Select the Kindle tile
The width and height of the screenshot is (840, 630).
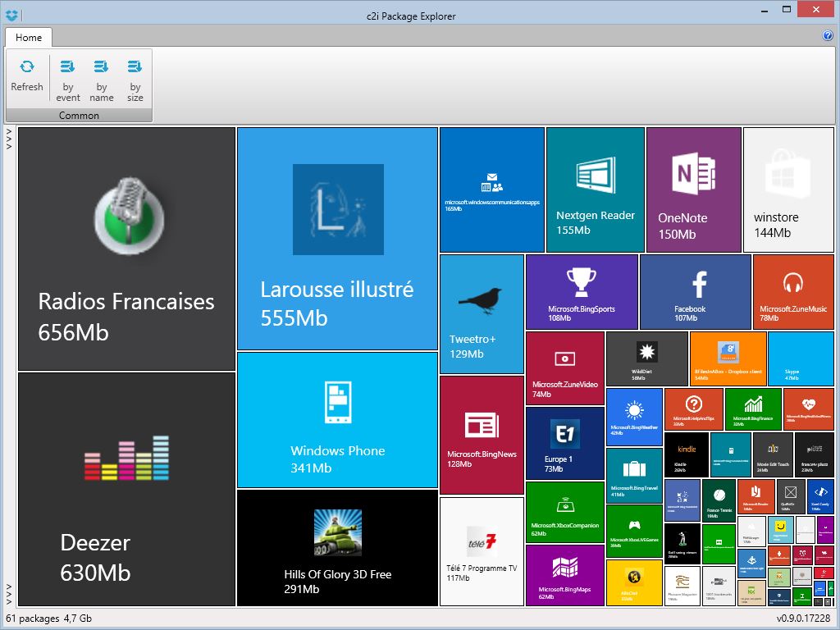tap(687, 454)
